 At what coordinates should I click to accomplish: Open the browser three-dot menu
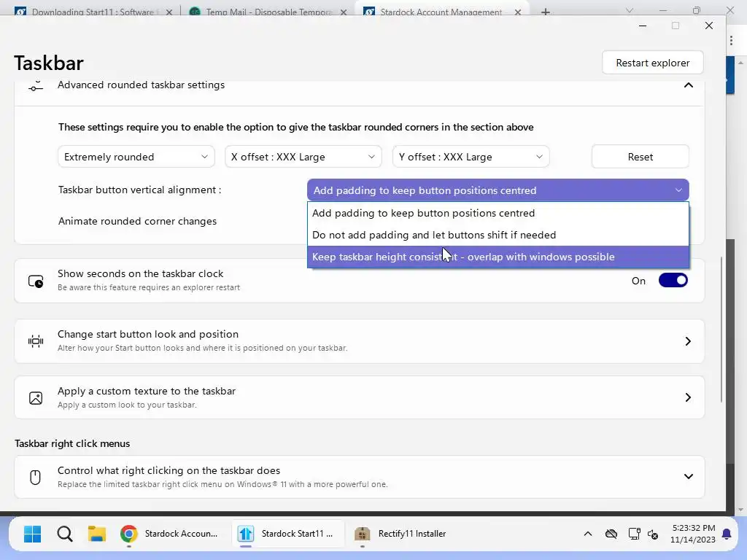[x=731, y=41]
